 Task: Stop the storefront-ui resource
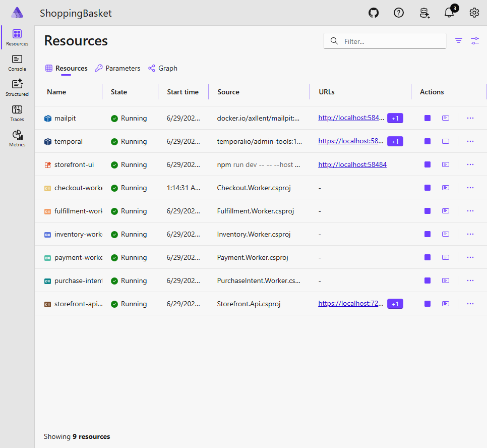tap(428, 164)
